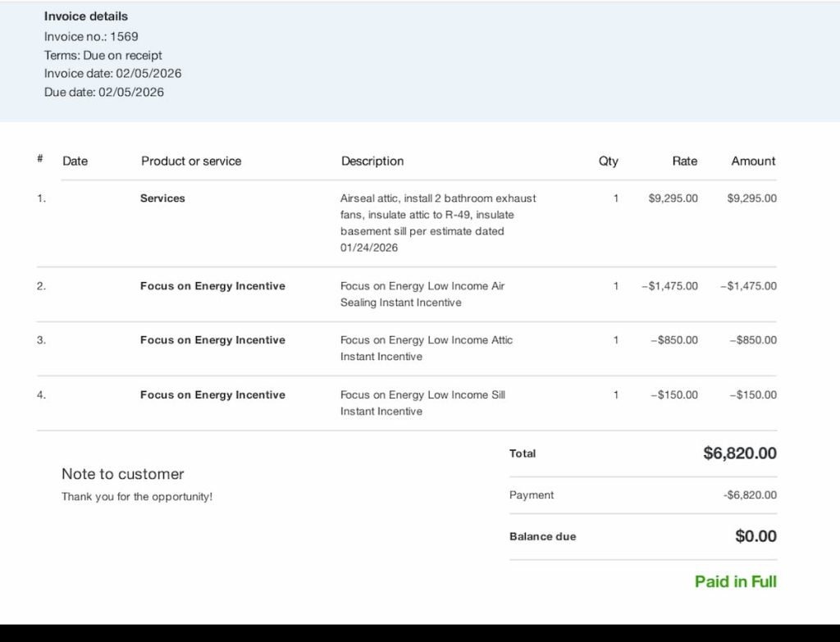Viewport: 840px width, 642px height.
Task: Click the Note to customer heading
Action: [x=122, y=474]
